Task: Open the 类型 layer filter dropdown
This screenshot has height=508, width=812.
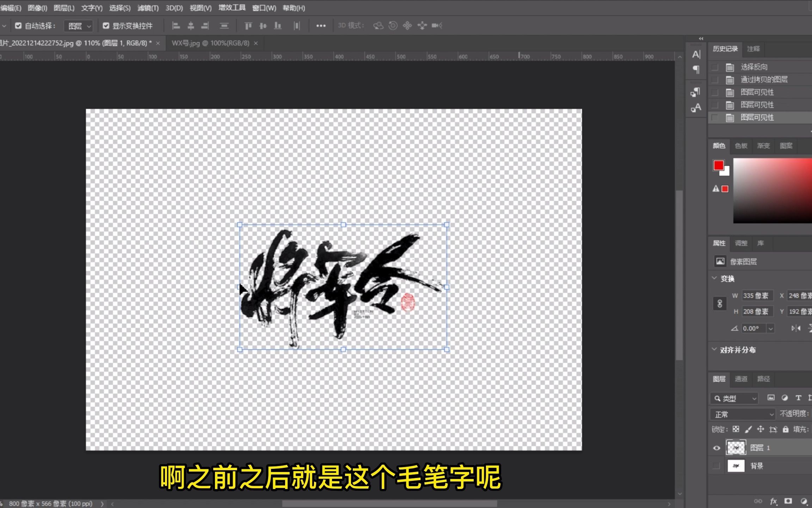Action: coord(734,398)
